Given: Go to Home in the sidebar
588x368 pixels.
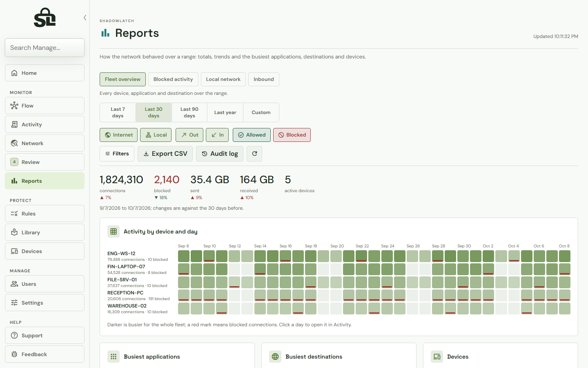Looking at the screenshot, I should tap(45, 73).
